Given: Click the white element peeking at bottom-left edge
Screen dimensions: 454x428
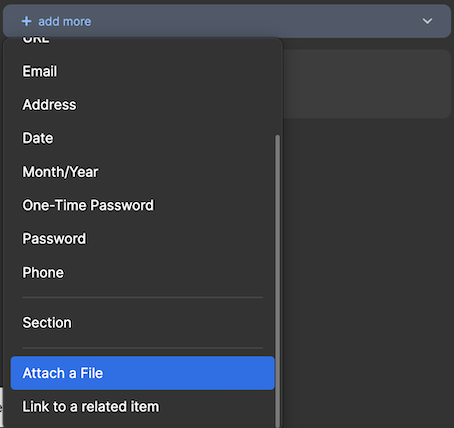Looking at the screenshot, I should click(1, 407).
